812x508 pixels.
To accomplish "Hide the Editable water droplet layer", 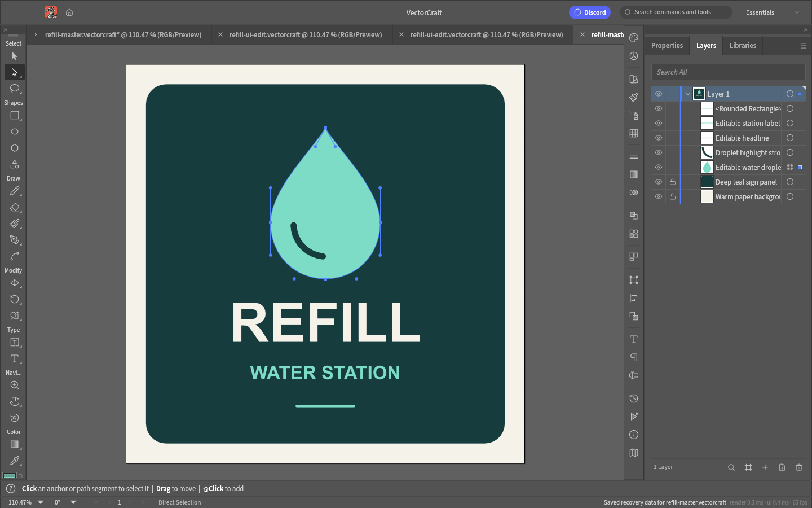I will click(x=659, y=167).
